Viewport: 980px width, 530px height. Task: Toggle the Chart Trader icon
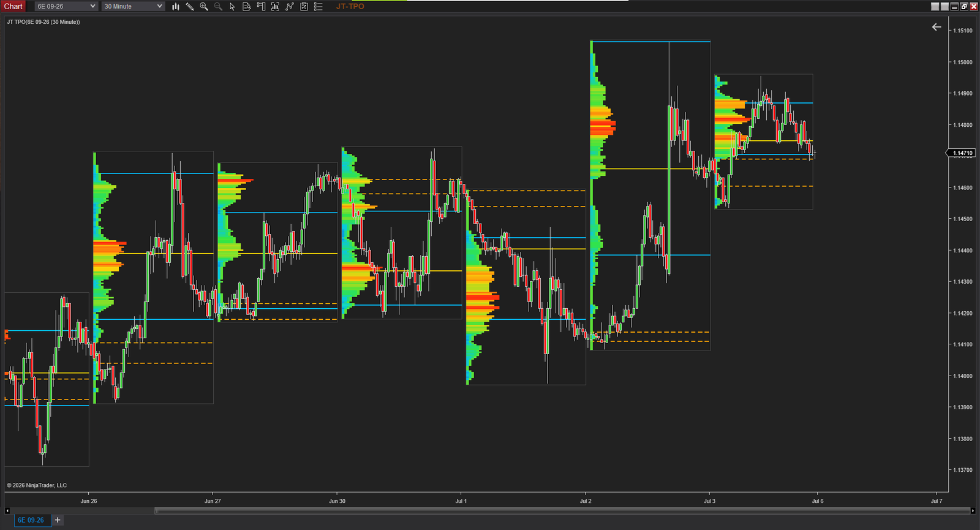[x=261, y=6]
